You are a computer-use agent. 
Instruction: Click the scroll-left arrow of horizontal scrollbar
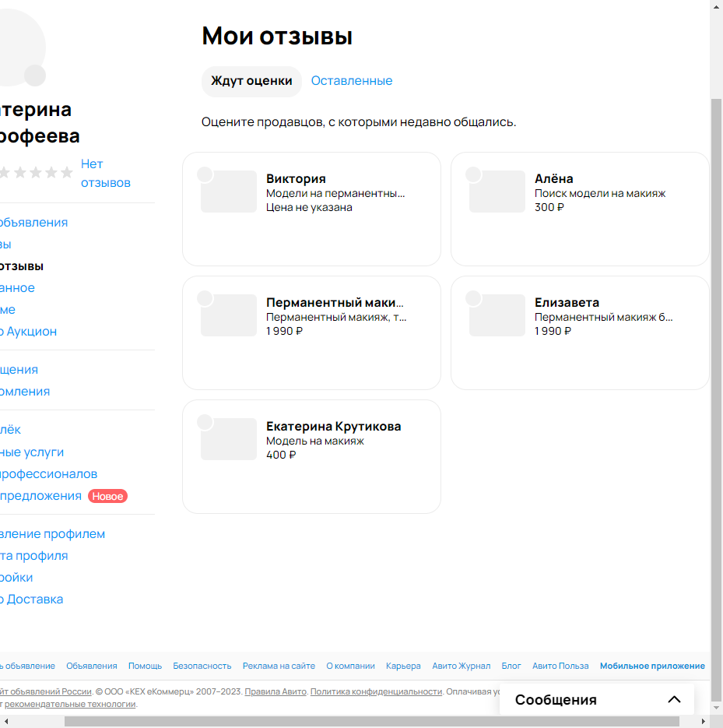[x=6, y=721]
